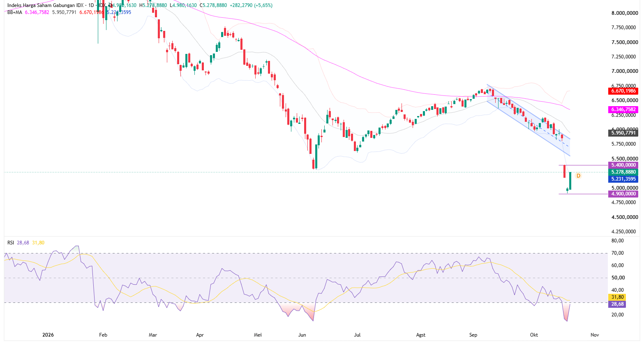Click the Mei label on time axis
This screenshot has height=344, width=644.
pyautogui.click(x=258, y=335)
